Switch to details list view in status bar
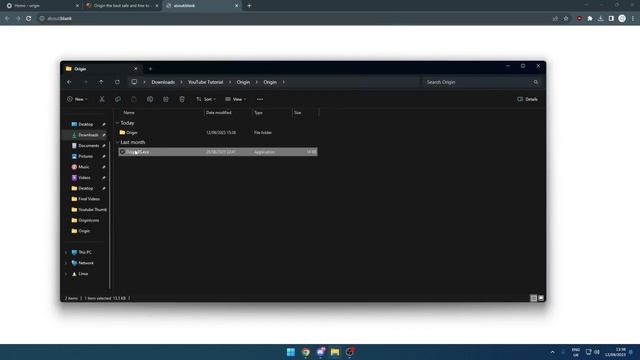 [533, 298]
